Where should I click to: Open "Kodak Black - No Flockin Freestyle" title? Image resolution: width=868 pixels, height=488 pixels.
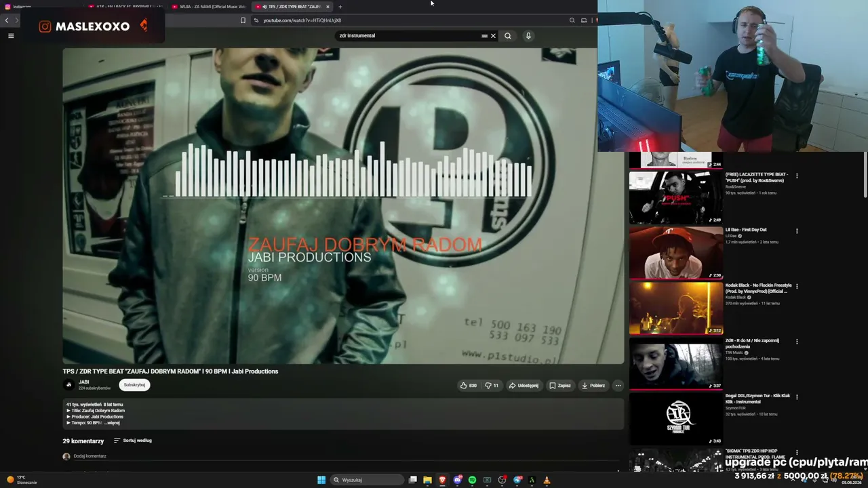tap(758, 288)
